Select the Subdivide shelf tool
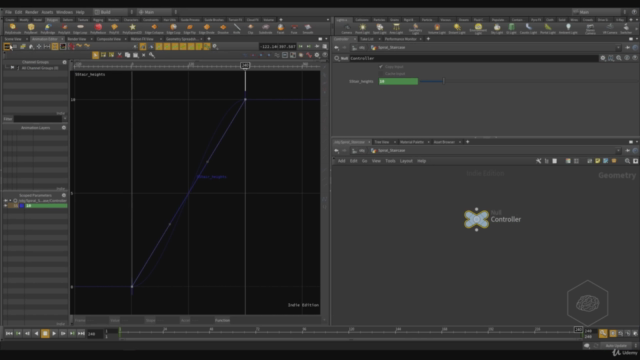The image size is (640, 360). tap(265, 29)
